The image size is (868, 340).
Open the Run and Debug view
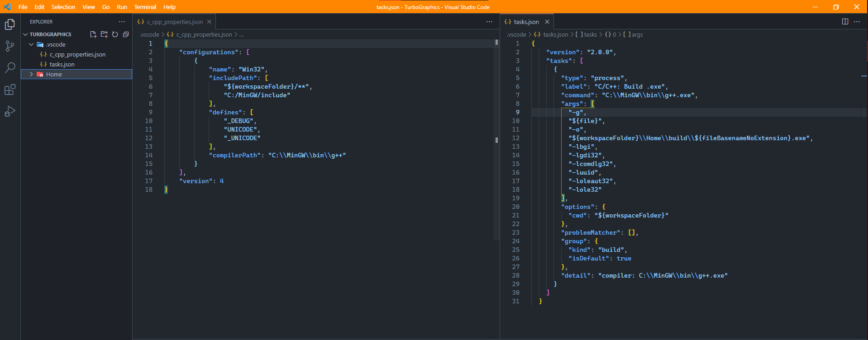click(10, 111)
